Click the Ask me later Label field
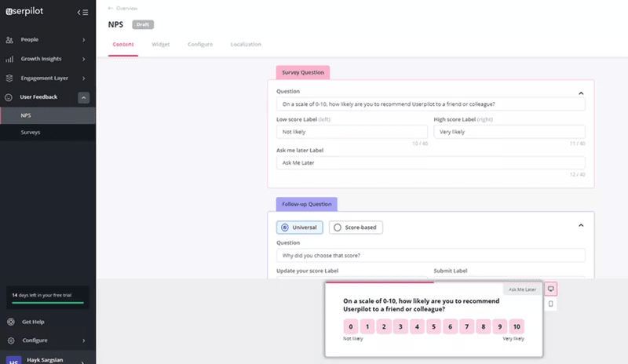Viewport: 628px width, 364px height. coord(430,162)
